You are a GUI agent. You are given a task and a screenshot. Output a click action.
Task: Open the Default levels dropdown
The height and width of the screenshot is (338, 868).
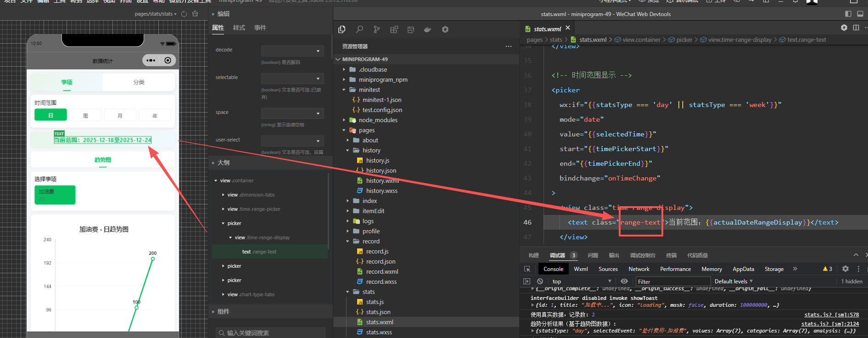tap(733, 282)
